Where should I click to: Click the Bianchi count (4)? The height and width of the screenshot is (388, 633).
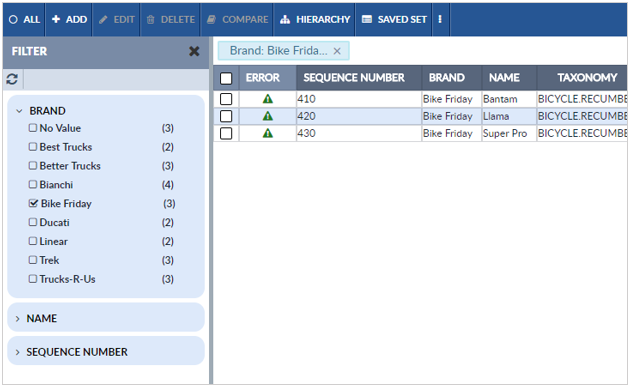168,185
